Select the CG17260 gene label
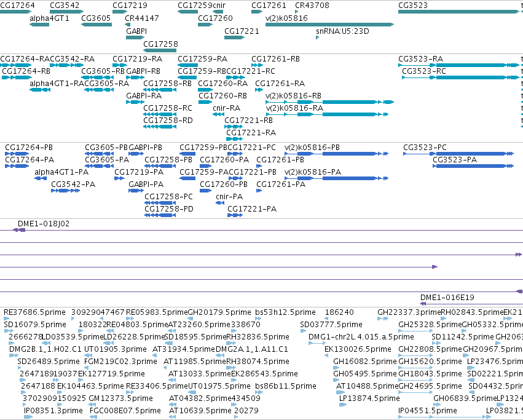This screenshot has width=523, height=420. pyautogui.click(x=215, y=18)
